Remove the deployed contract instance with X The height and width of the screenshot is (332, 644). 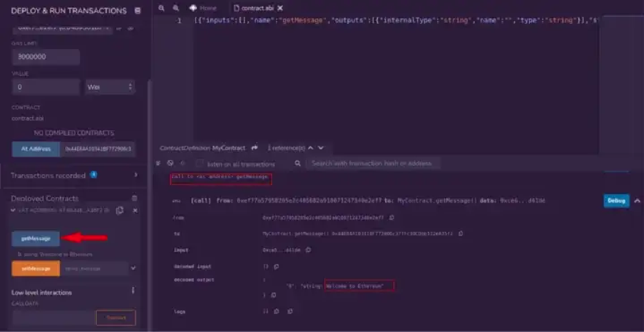point(135,210)
